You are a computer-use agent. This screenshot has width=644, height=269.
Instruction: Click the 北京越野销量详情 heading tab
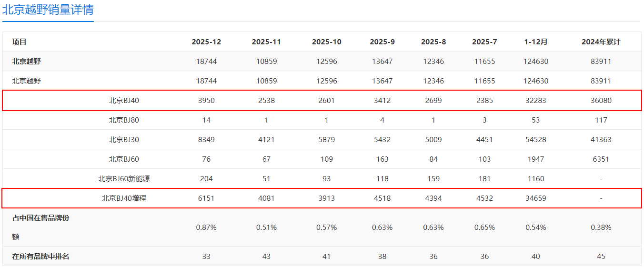tap(48, 10)
